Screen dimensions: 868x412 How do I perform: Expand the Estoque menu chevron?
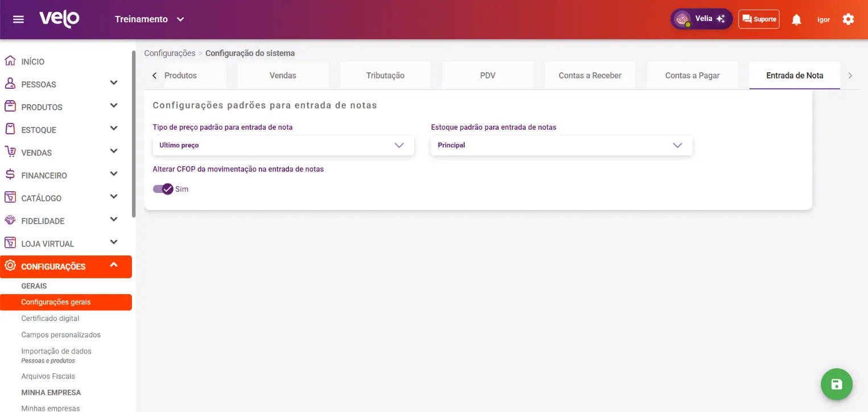point(114,129)
